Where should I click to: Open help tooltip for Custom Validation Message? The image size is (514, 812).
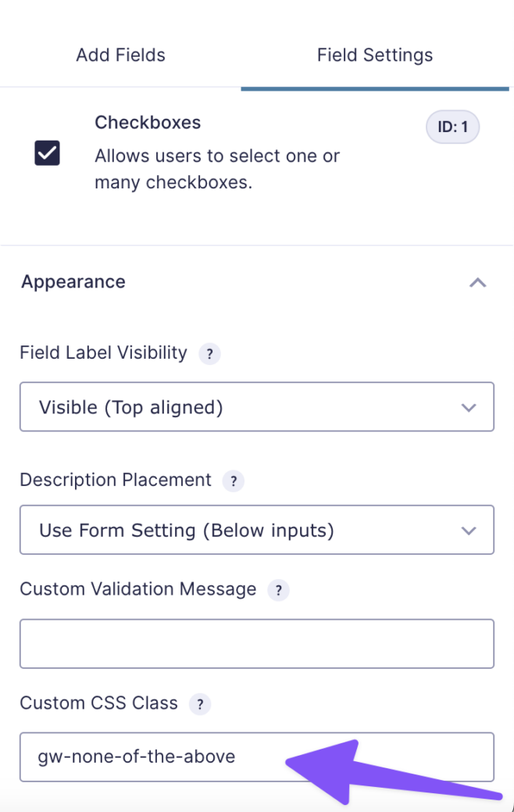coord(278,590)
